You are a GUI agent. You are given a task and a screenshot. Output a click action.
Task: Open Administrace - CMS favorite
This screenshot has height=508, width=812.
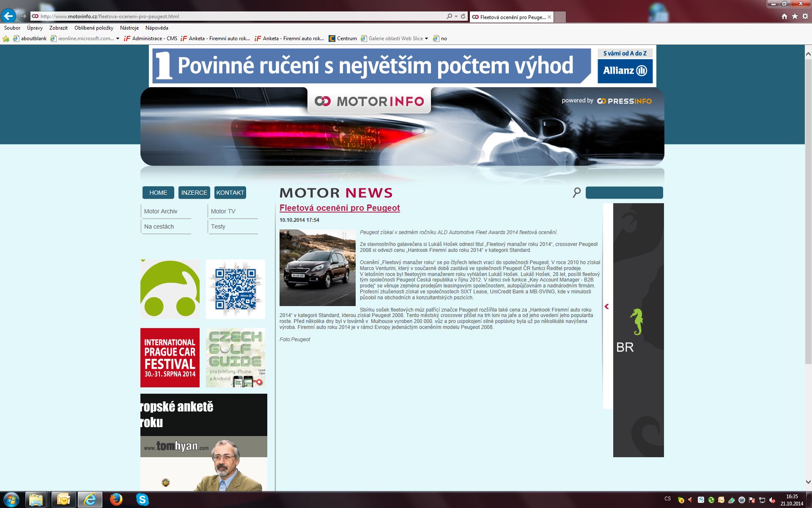(151, 39)
